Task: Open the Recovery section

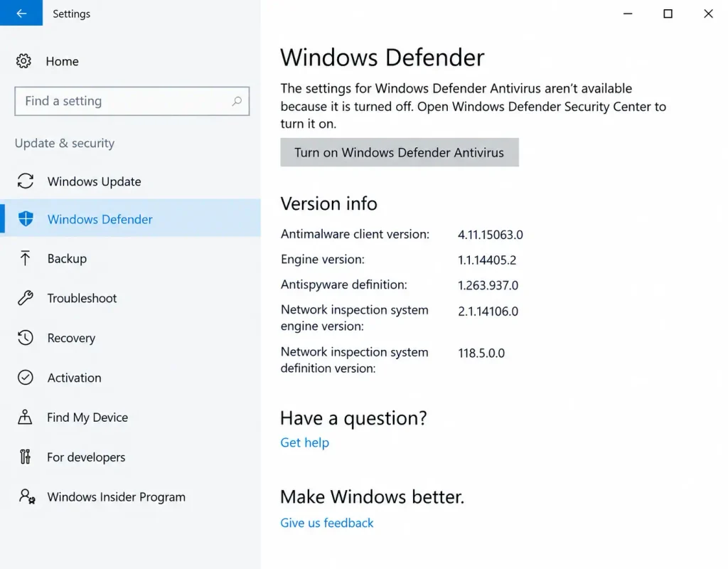Action: tap(71, 338)
